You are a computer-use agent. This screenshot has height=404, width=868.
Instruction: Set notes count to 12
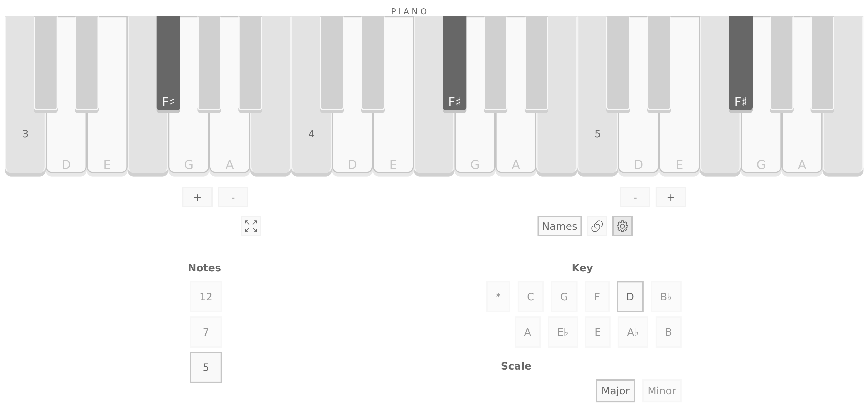[x=206, y=297]
